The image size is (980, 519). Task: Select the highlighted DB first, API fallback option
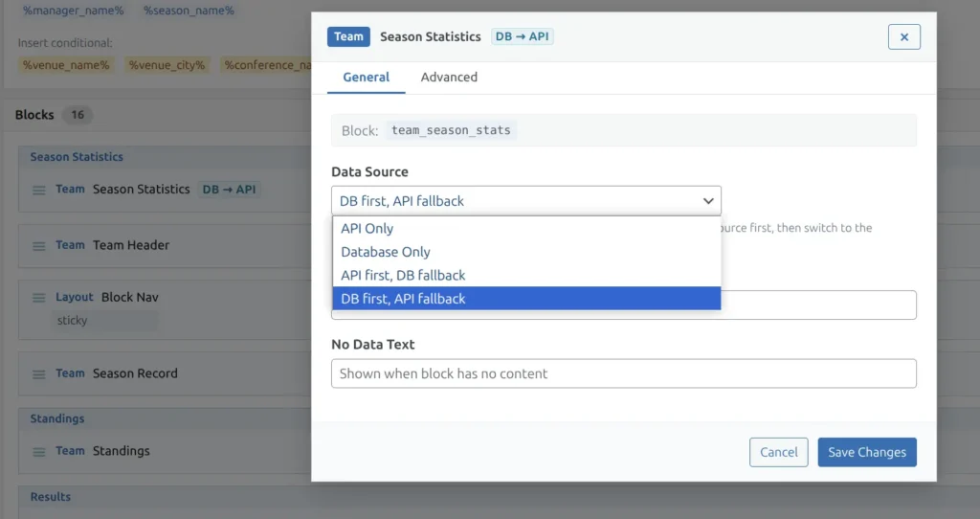[526, 298]
